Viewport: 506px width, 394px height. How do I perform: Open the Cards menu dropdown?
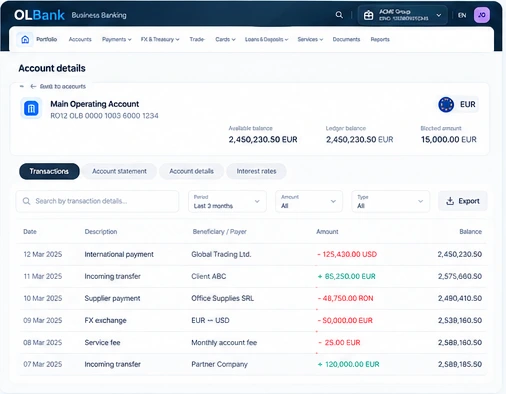click(x=225, y=39)
